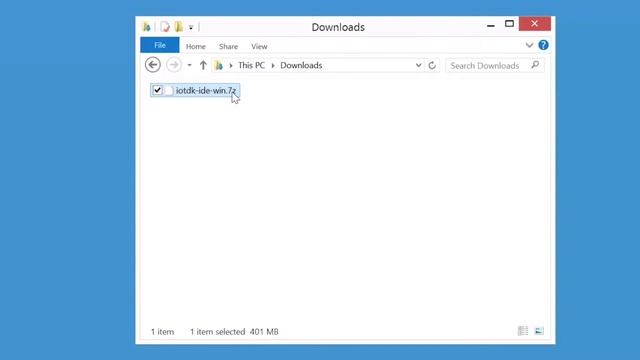Image resolution: width=640 pixels, height=360 pixels.
Task: Open the File ribbon tab
Action: coord(160,45)
